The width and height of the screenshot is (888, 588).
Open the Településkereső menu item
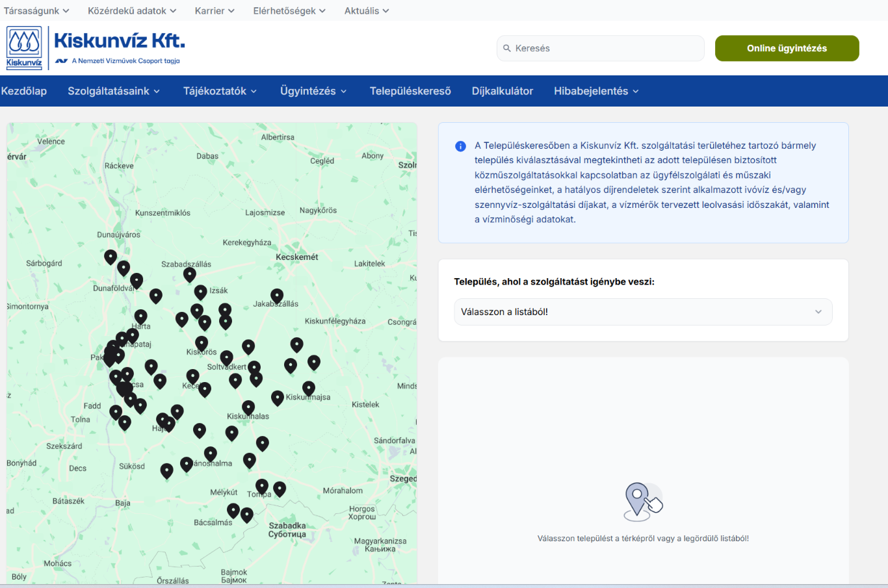point(410,91)
